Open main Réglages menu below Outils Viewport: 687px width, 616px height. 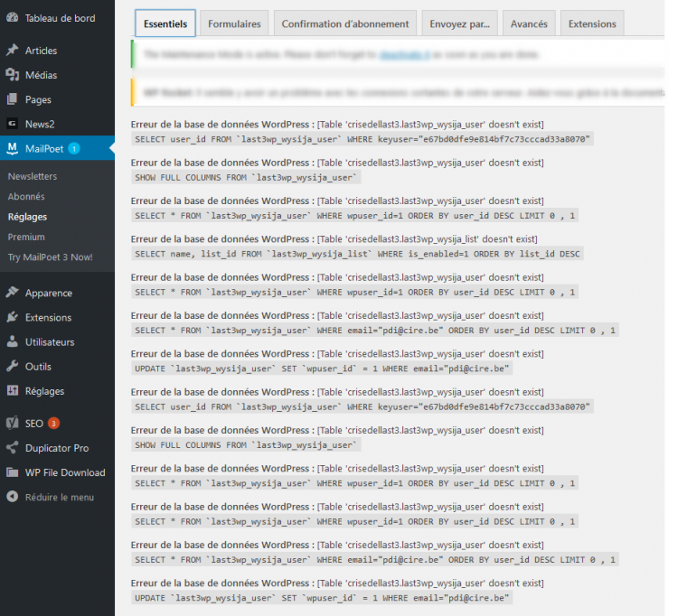coord(44,390)
